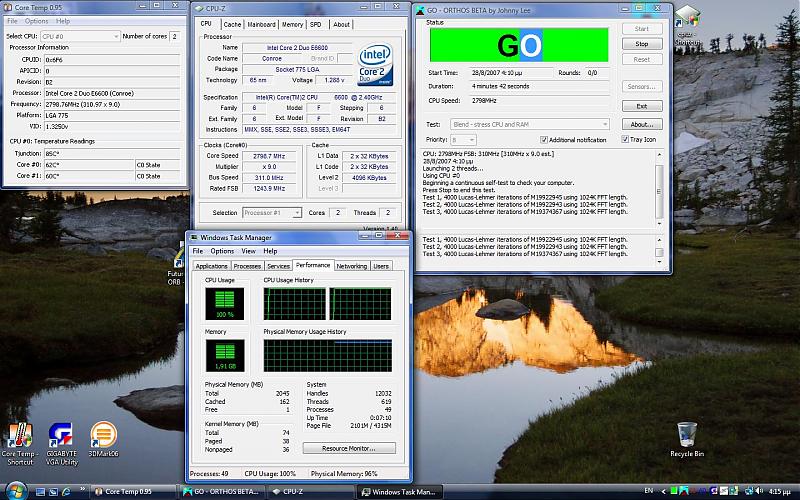Toggle the Additional notification checkbox
This screenshot has height=500, width=800.
click(544, 140)
